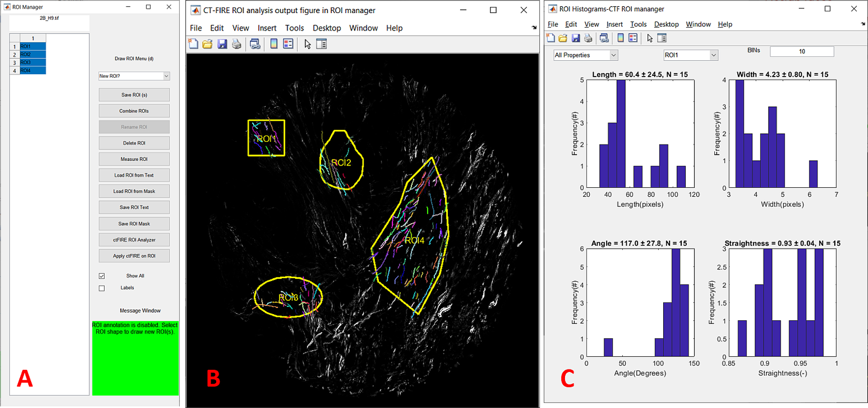The width and height of the screenshot is (868, 408).
Task: Click Print Figure icon in ROI Histograms window
Action: 588,38
